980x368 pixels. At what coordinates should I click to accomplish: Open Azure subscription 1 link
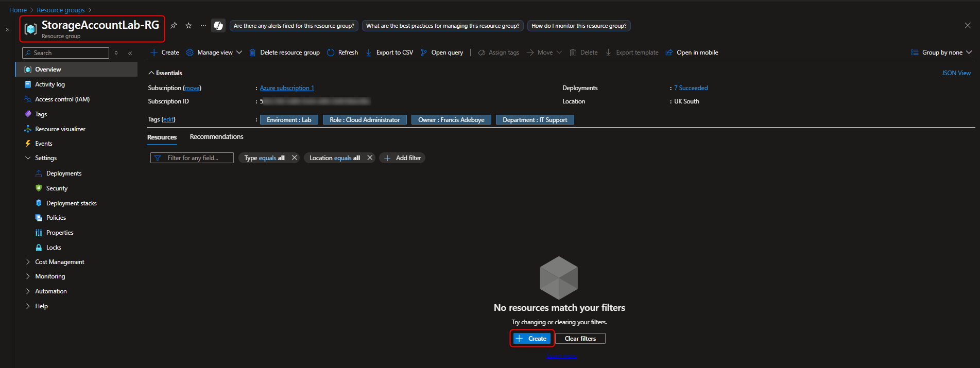pyautogui.click(x=287, y=88)
